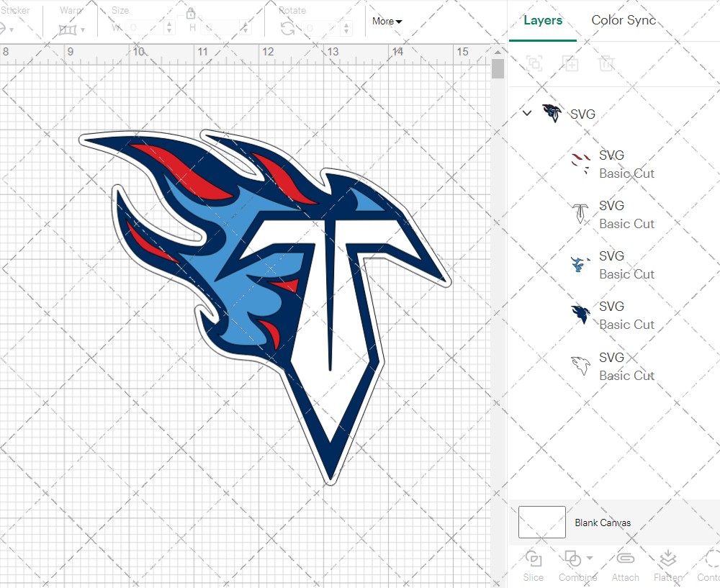Click the canvas vertical scrollbar thumb

(x=498, y=69)
